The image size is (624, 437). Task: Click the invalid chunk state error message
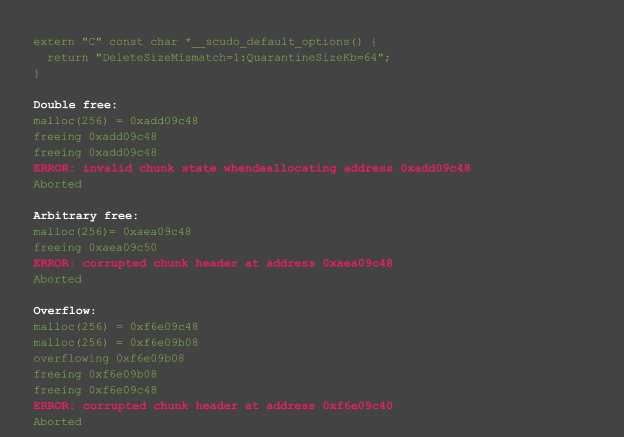point(252,168)
